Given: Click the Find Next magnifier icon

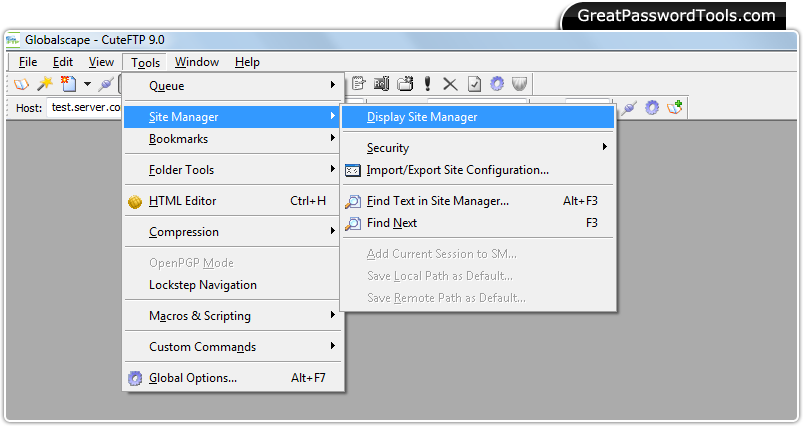Looking at the screenshot, I should point(352,223).
